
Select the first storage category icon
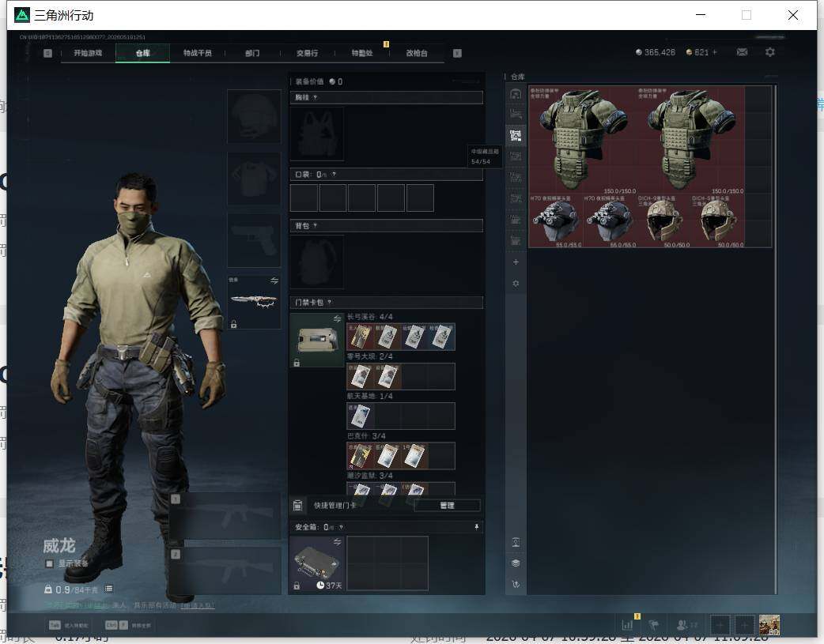[x=516, y=93]
